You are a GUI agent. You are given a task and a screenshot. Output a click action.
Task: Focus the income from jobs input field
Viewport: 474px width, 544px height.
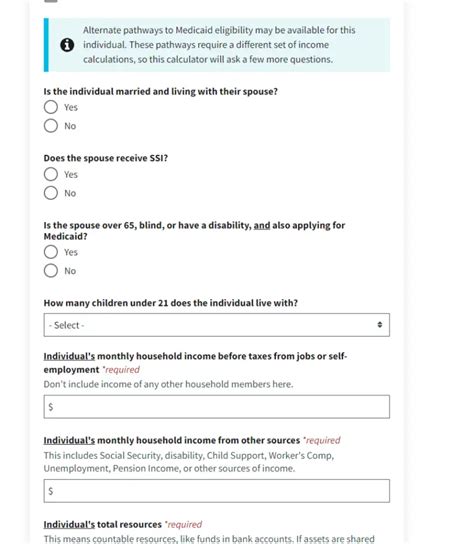click(217, 407)
